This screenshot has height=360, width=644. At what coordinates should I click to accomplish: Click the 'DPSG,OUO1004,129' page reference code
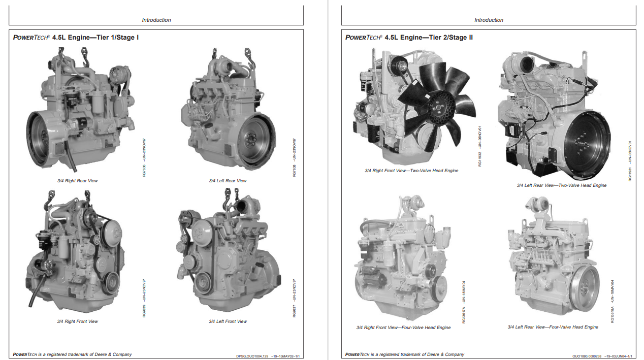pos(253,355)
